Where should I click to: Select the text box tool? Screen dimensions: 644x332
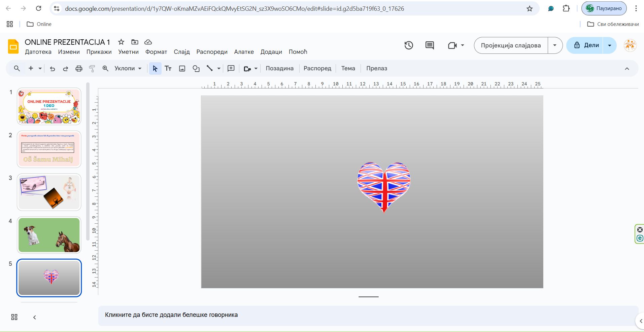click(x=168, y=69)
